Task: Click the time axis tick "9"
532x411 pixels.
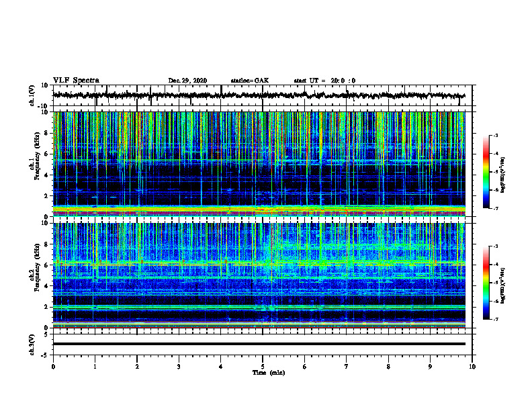Action: pyautogui.click(x=430, y=367)
